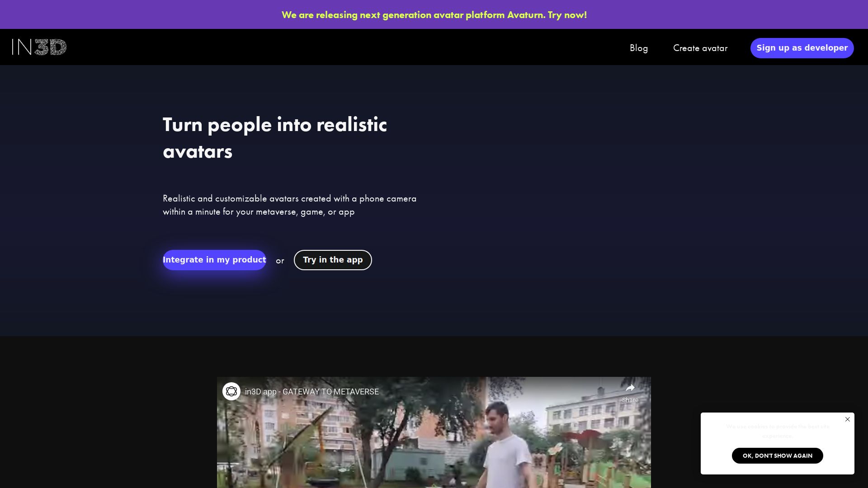Click the faded cookie message text
This screenshot has height=488, width=868.
pos(778,431)
